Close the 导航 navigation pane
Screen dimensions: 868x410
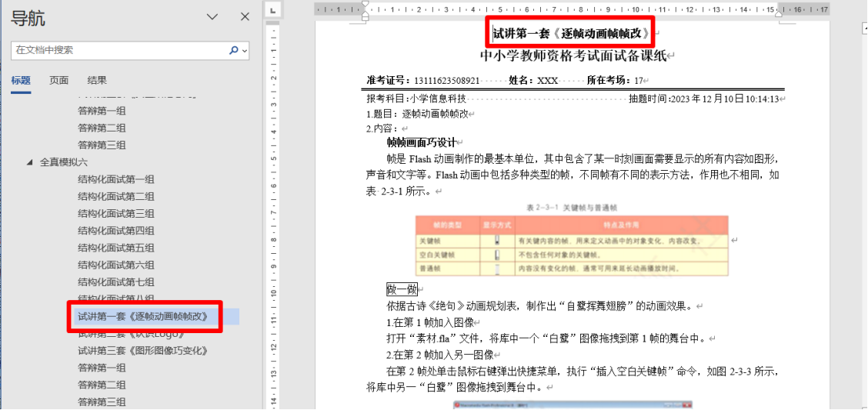click(245, 17)
